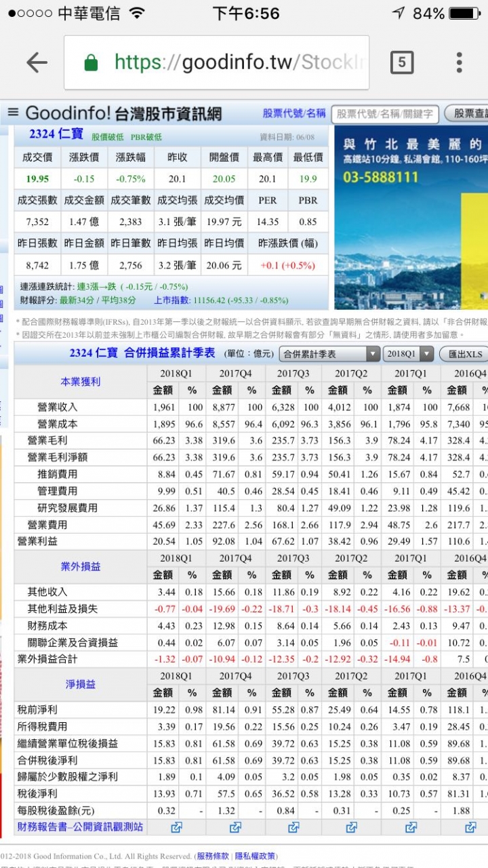Click the 股票代號/名稱 search label

294,113
